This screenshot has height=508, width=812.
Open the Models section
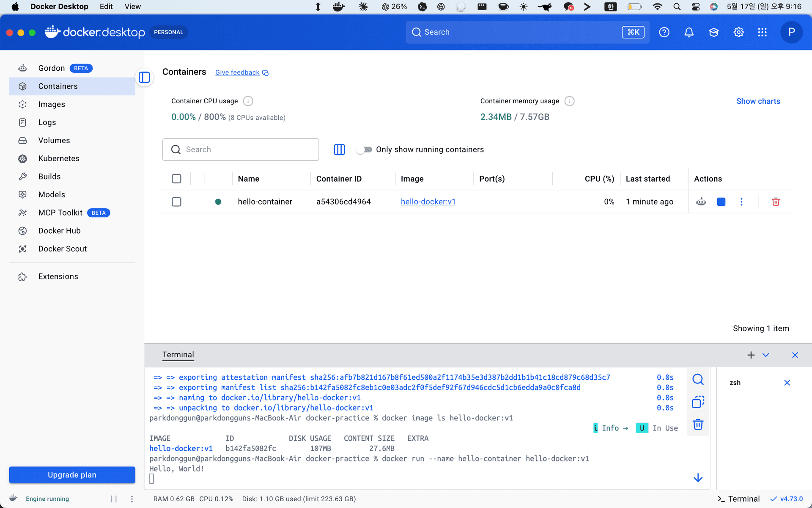point(72,195)
